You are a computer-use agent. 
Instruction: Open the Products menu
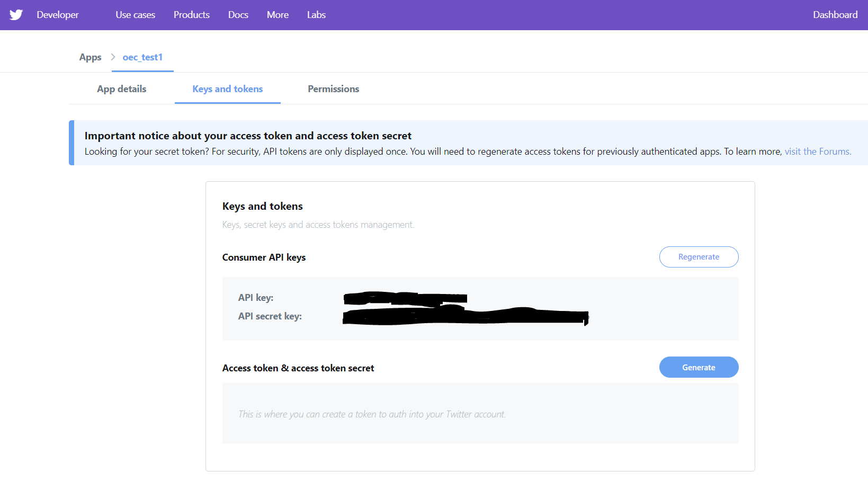click(192, 15)
